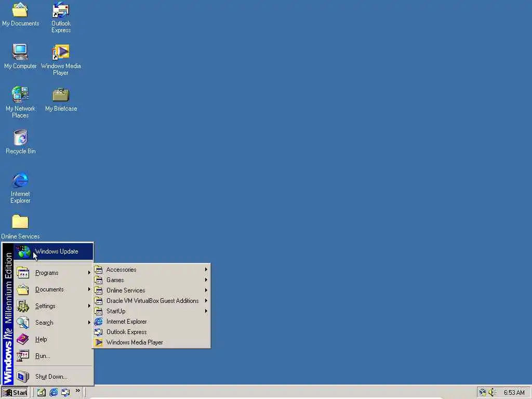Image resolution: width=532 pixels, height=399 pixels.
Task: Launch Internet Explorer from Programs submenu
Action: click(x=151, y=322)
